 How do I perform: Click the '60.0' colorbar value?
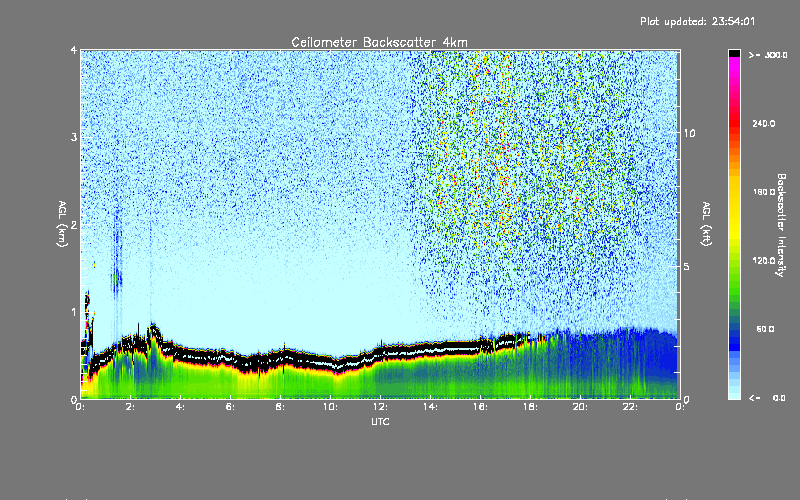pos(765,329)
